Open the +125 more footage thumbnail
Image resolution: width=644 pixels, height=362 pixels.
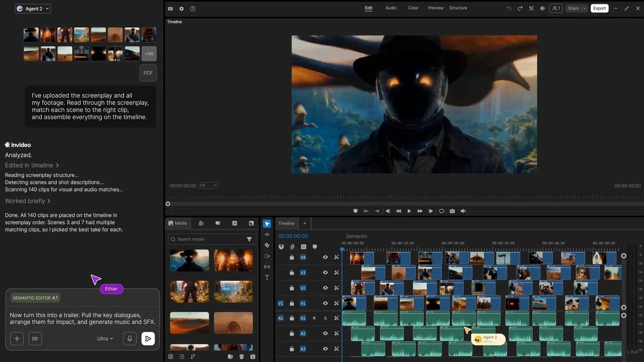click(x=149, y=53)
